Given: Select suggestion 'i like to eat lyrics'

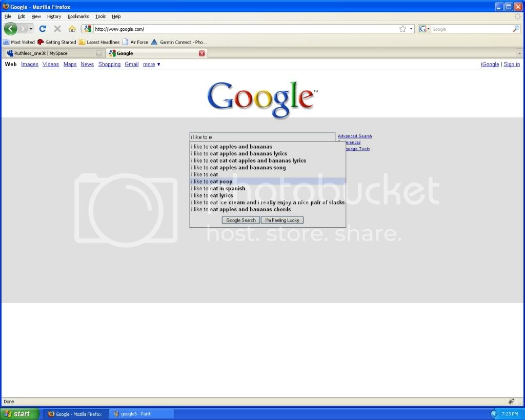Looking at the screenshot, I should [268, 195].
